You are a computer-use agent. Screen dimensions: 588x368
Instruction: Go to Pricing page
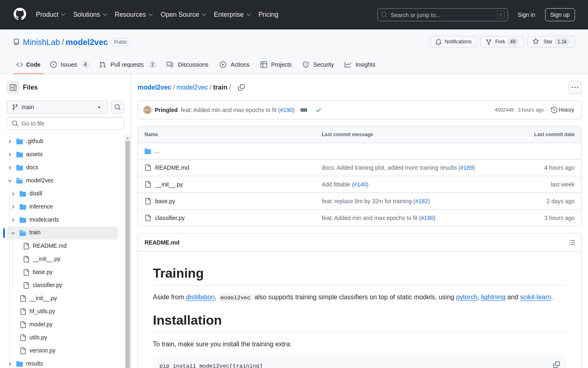coord(268,14)
